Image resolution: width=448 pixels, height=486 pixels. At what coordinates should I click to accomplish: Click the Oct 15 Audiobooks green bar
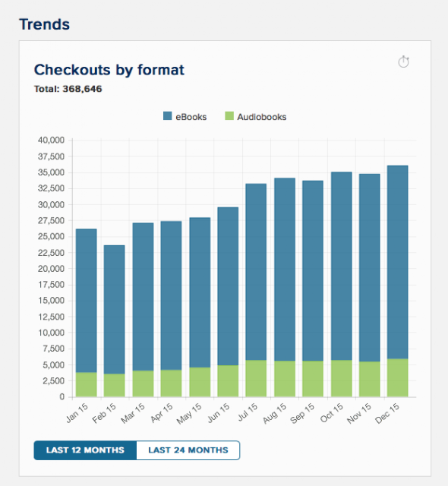point(342,378)
